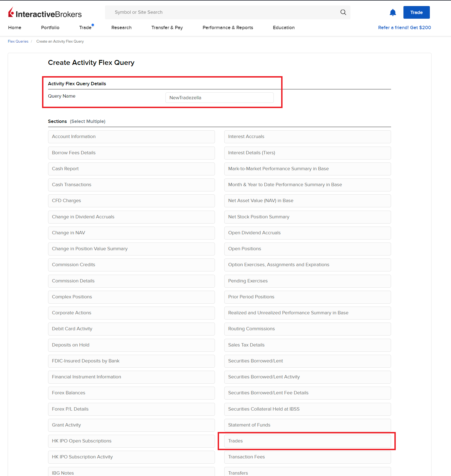Choose the Transaction Fees section
The image size is (451, 476).
[307, 457]
